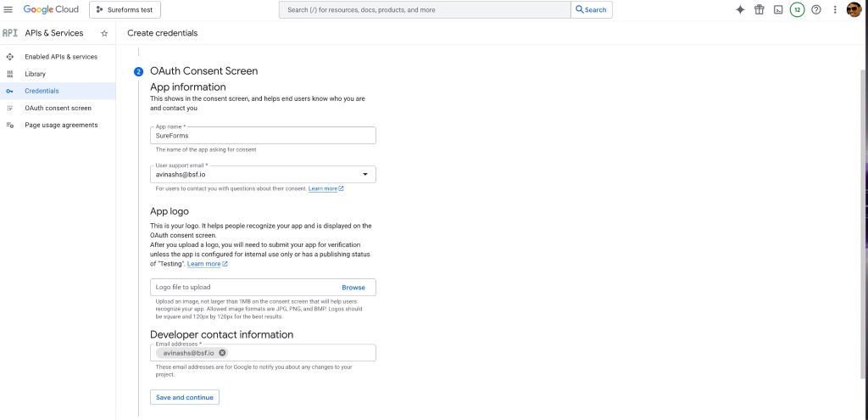The image size is (868, 420).
Task: Select the OAuth Consent Screen step heading
Action: (203, 71)
